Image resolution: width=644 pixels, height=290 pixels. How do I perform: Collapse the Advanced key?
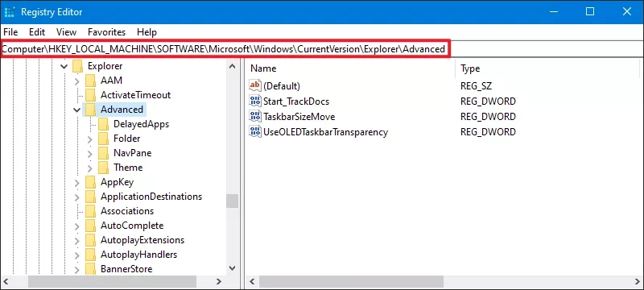click(76, 110)
